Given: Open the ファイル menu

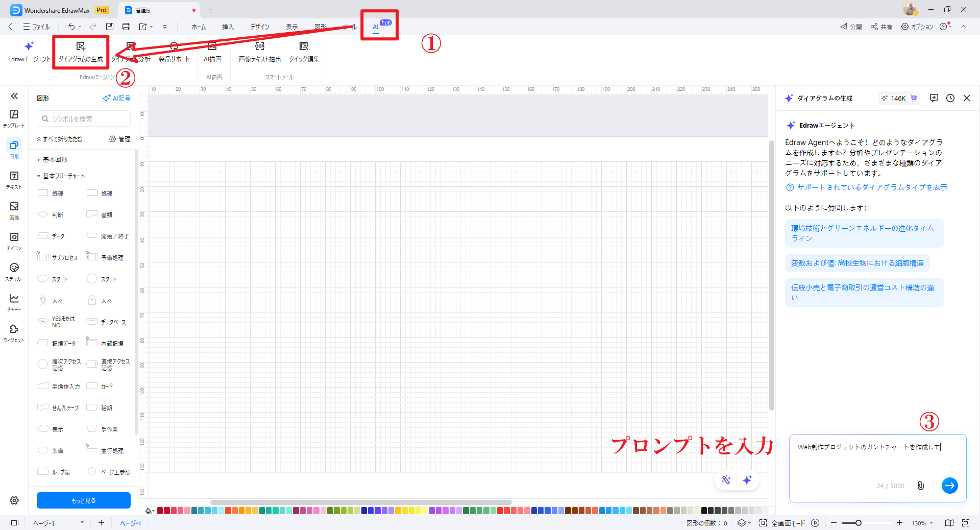Looking at the screenshot, I should pyautogui.click(x=36, y=27).
